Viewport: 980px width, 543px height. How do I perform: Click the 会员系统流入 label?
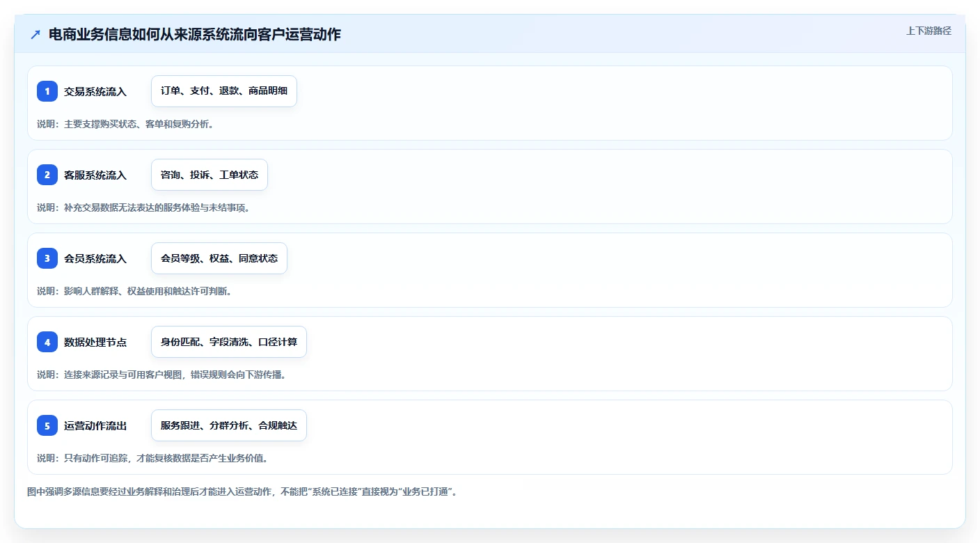[95, 258]
